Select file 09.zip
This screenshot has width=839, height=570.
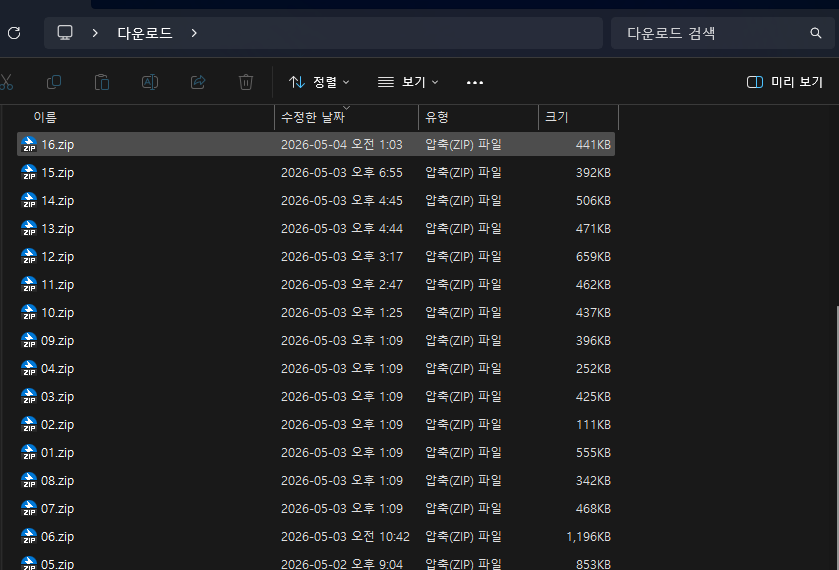[316, 340]
